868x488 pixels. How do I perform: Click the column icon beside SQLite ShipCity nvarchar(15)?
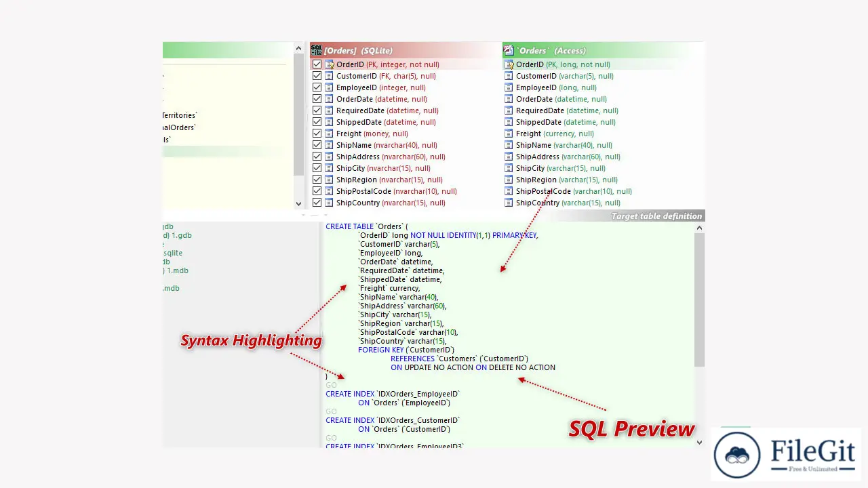coord(330,168)
